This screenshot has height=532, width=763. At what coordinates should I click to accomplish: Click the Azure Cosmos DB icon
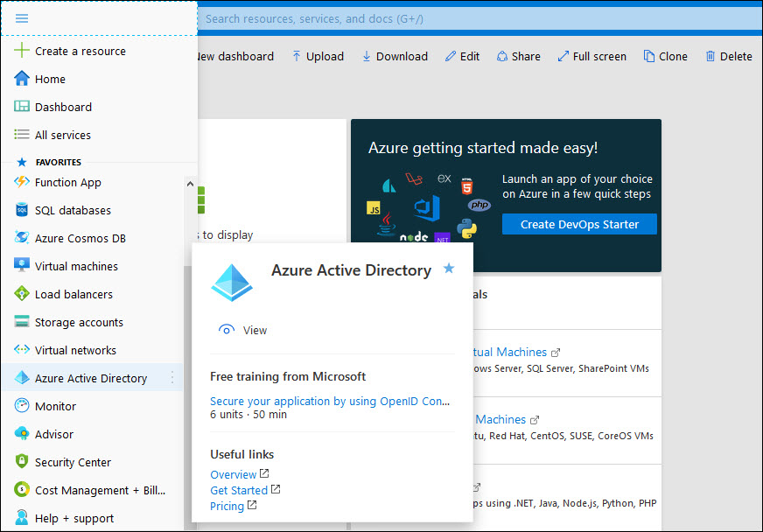[19, 238]
